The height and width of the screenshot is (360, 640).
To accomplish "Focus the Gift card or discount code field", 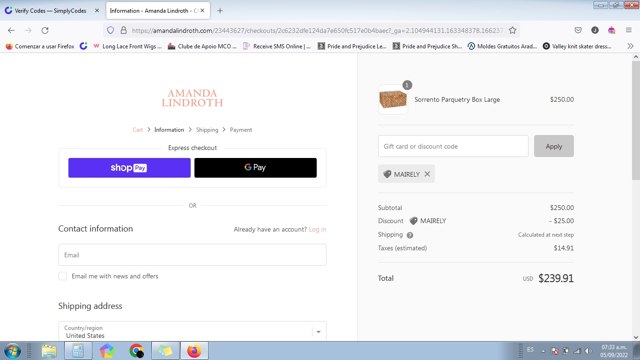I will [x=453, y=146].
